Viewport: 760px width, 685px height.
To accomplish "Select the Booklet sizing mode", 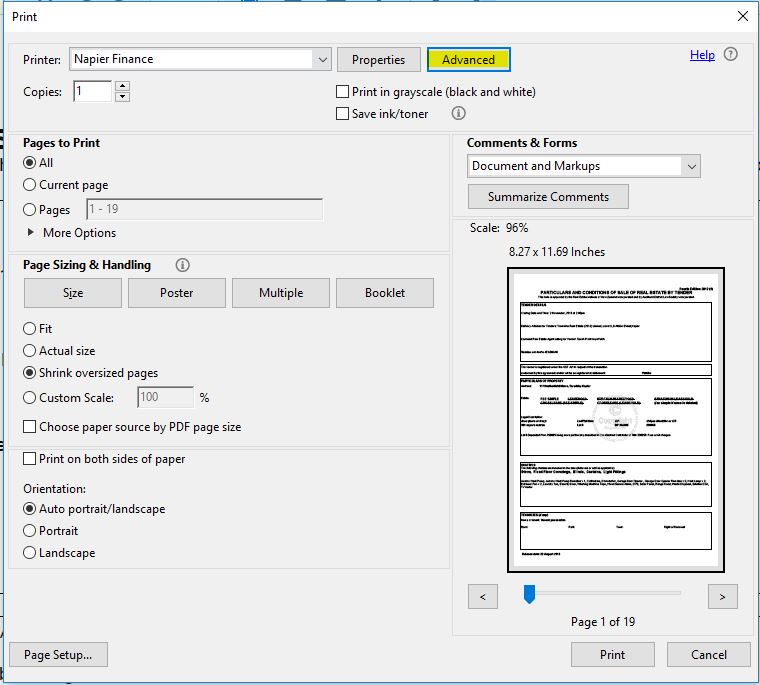I will pyautogui.click(x=385, y=293).
